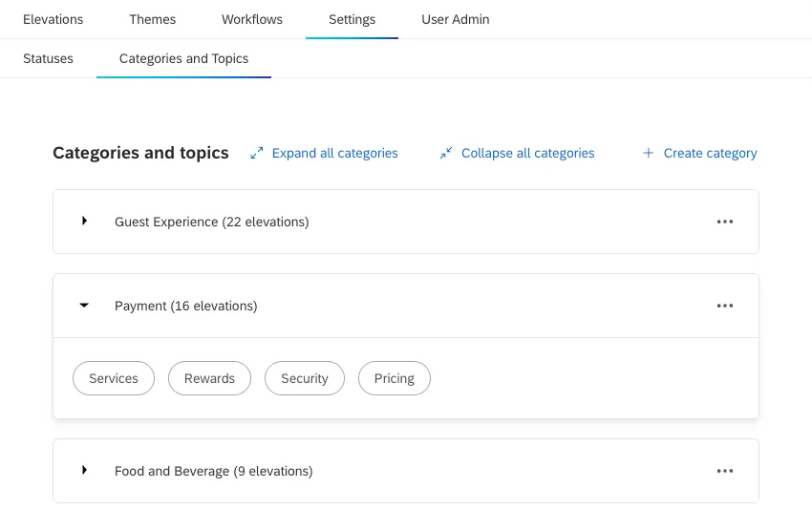Viewport: 812px width, 510px height.
Task: Expand the Food and Beverage category arrow
Action: (x=84, y=471)
